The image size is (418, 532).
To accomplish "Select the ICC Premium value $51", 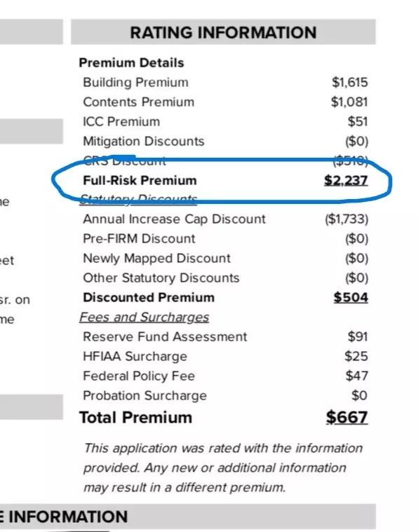I will [358, 121].
